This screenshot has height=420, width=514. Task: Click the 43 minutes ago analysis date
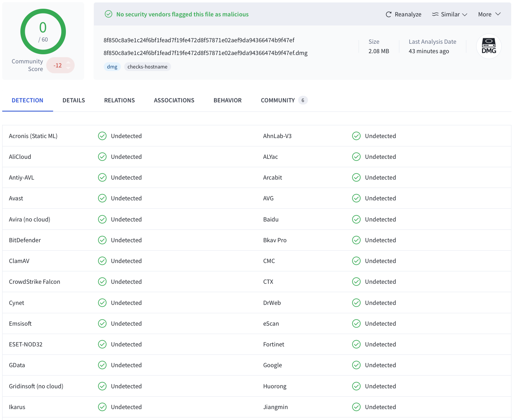429,51
